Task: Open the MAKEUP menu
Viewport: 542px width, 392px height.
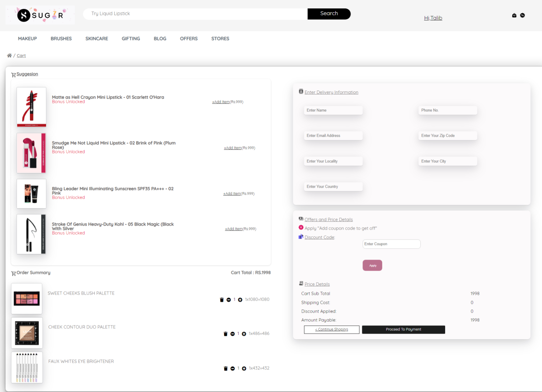Action: click(28, 38)
